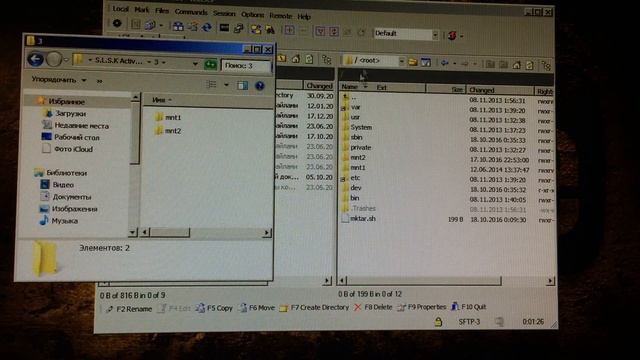640x360 pixels.
Task: Click Explorer change view icon
Action: pos(211,84)
